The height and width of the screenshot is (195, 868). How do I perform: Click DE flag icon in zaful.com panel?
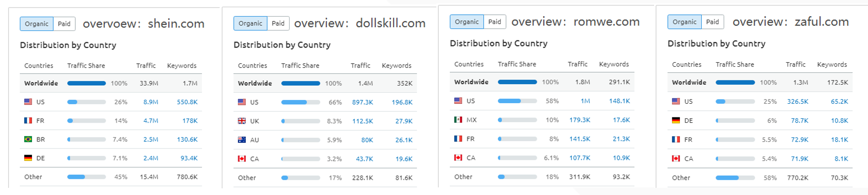(676, 120)
